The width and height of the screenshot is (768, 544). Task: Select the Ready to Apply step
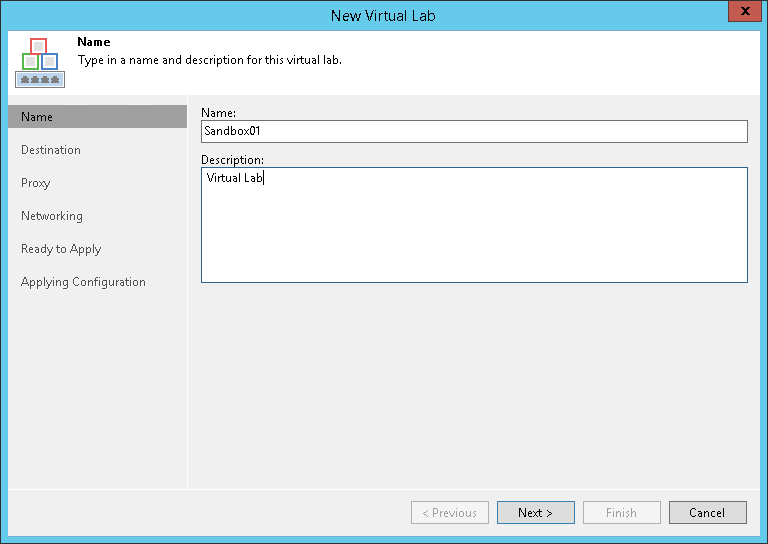point(61,249)
